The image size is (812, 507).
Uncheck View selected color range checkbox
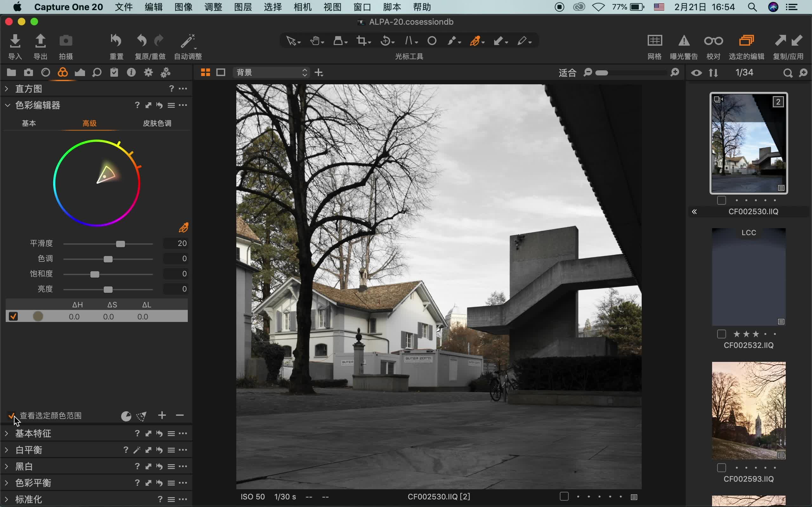[12, 416]
